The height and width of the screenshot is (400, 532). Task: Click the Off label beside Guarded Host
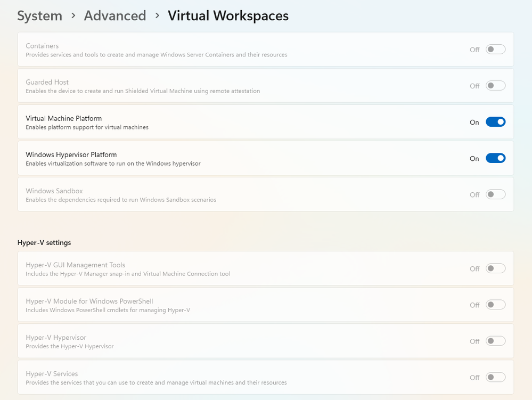[474, 86]
